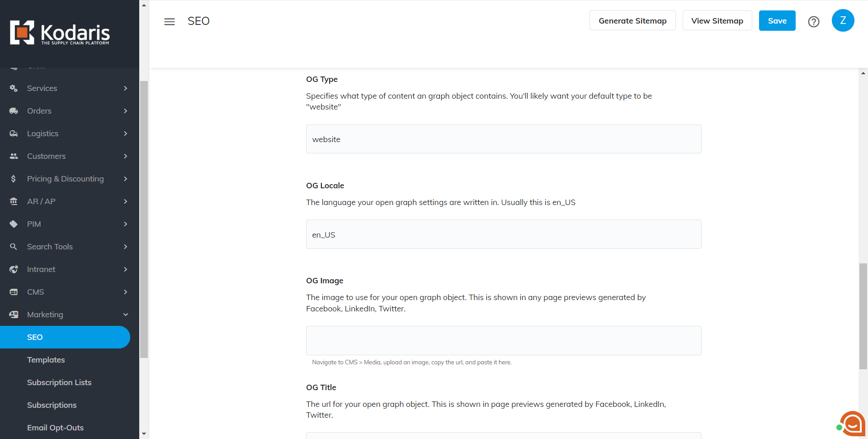Viewport: 868px width, 439px height.
Task: Expand the Logistics chevron
Action: coord(126,134)
